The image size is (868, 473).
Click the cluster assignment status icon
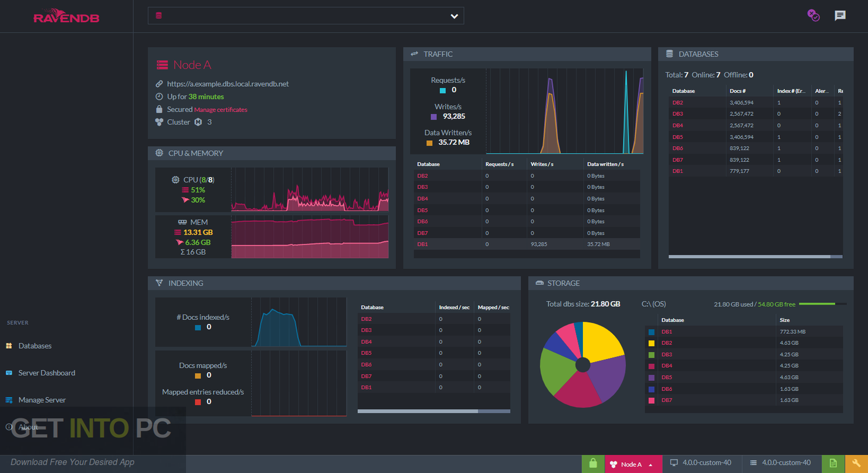click(813, 15)
